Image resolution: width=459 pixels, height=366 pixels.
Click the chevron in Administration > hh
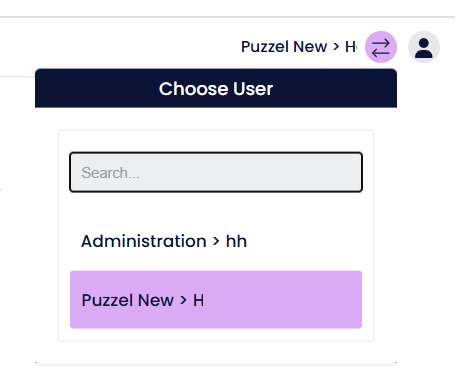pyautogui.click(x=216, y=241)
